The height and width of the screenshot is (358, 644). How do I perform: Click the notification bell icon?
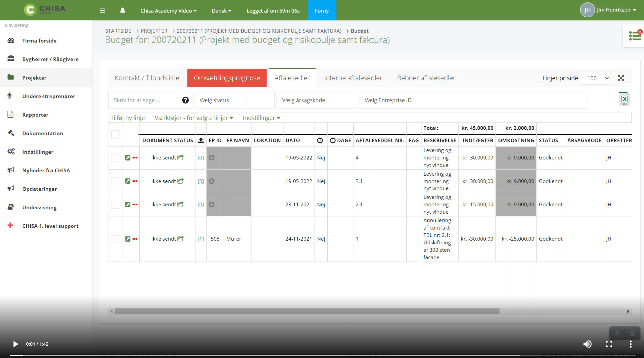click(123, 11)
